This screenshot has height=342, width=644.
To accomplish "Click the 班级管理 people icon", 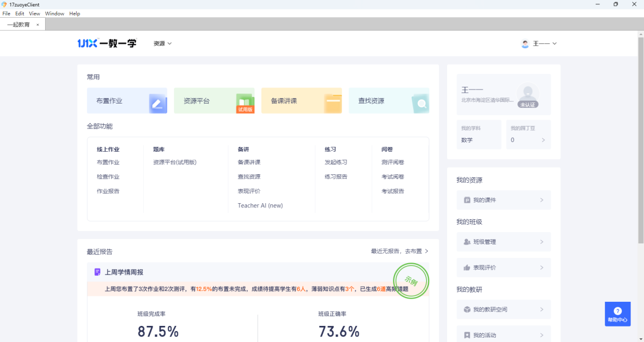I will tap(467, 242).
